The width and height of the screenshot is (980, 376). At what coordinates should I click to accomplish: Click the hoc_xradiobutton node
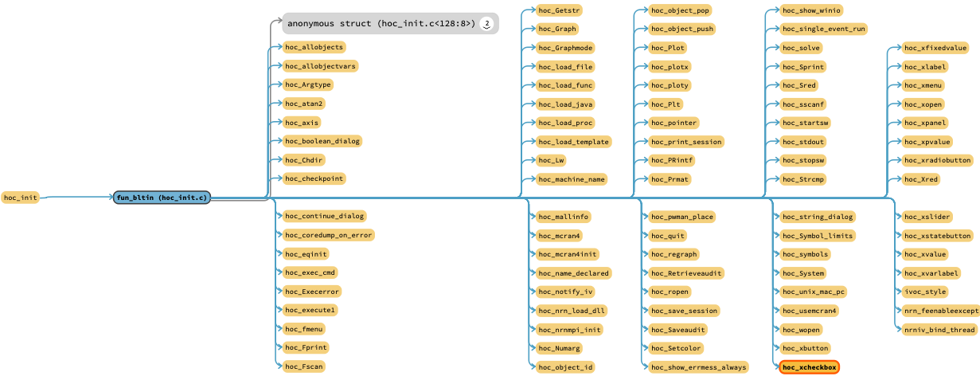click(937, 160)
